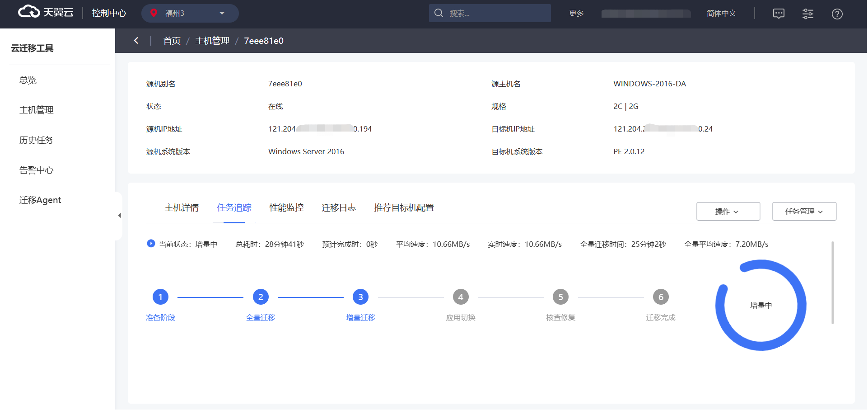Open the 任务管理 dropdown button
The height and width of the screenshot is (410, 868).
[x=804, y=211]
